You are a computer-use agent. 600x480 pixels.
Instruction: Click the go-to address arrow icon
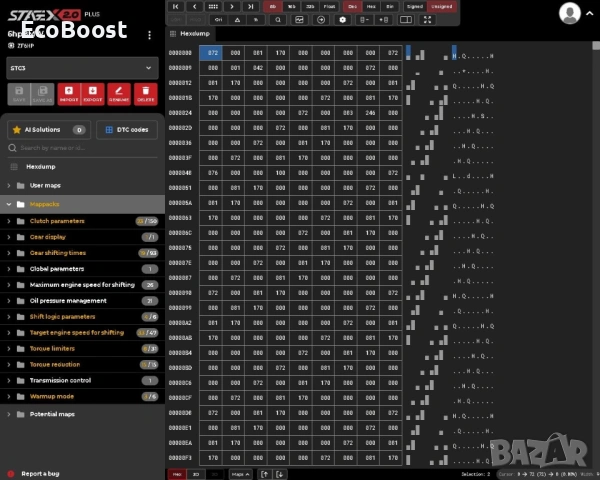[x=321, y=20]
